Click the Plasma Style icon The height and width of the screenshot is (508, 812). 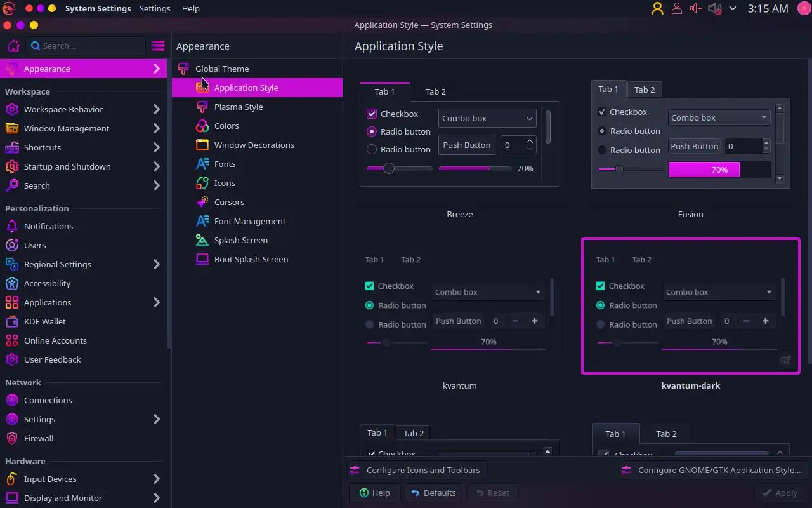pos(202,107)
